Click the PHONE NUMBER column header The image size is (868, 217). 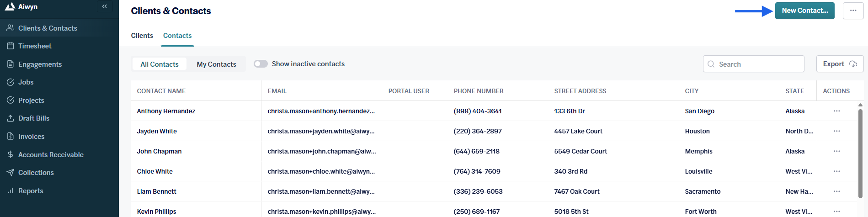(479, 91)
